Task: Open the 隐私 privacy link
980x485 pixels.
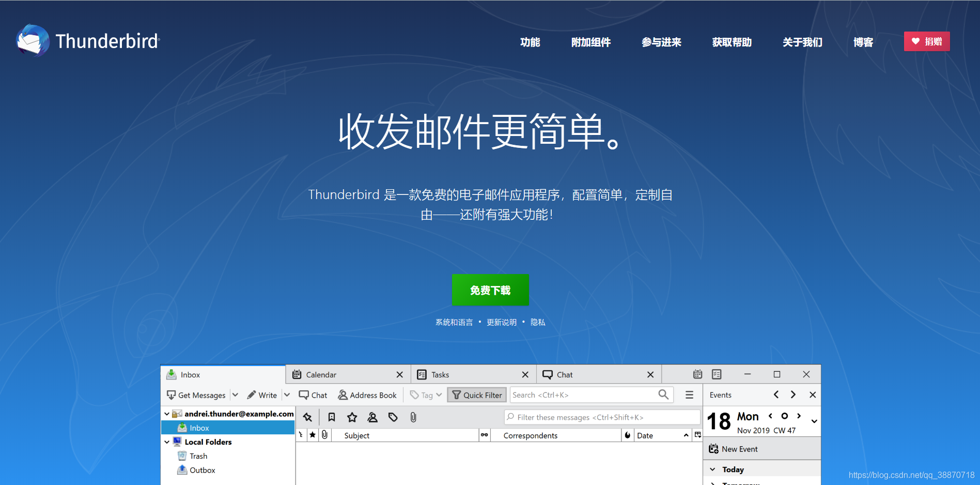Action: (538, 322)
